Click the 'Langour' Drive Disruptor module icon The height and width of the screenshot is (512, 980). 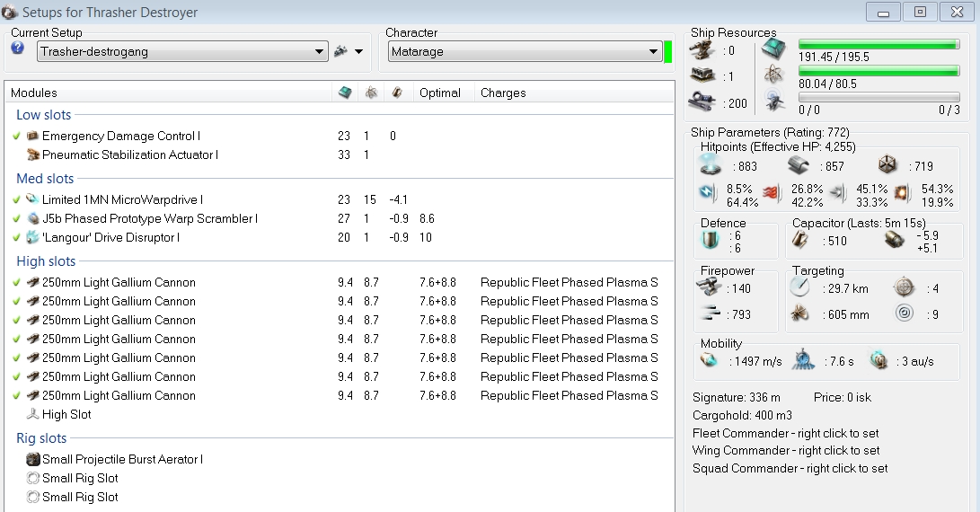(32, 237)
